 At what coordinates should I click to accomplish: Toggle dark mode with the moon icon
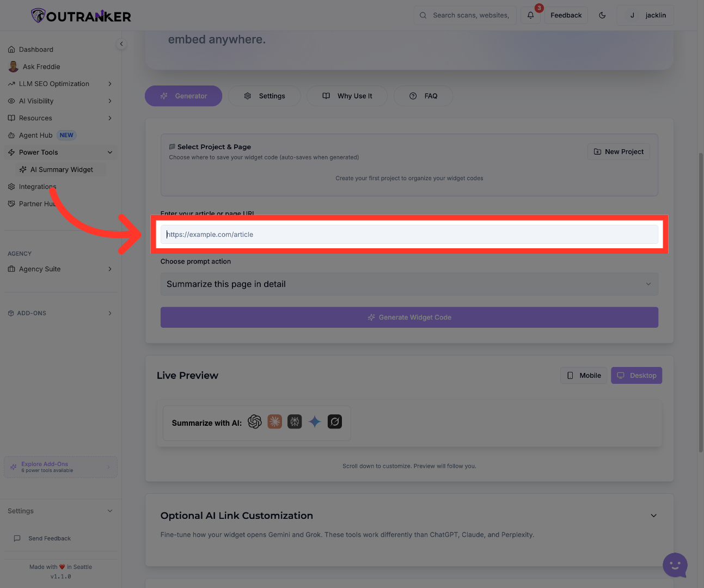602,15
